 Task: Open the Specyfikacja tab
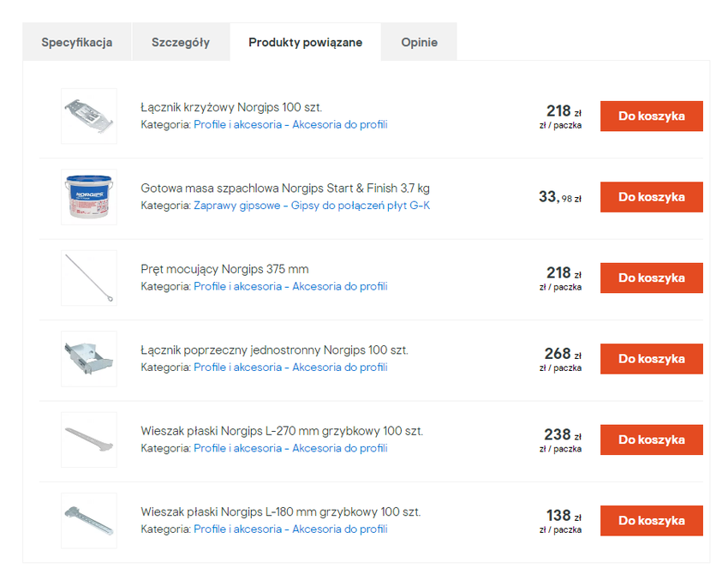(77, 42)
